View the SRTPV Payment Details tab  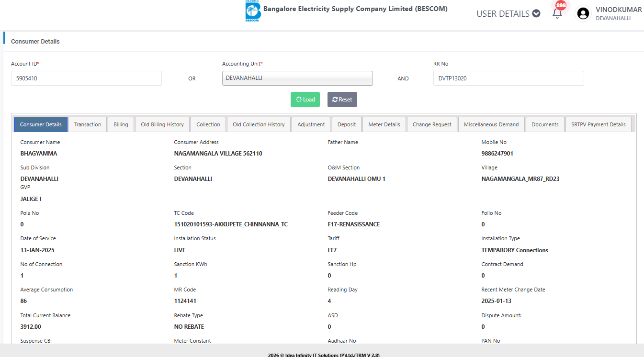point(598,124)
